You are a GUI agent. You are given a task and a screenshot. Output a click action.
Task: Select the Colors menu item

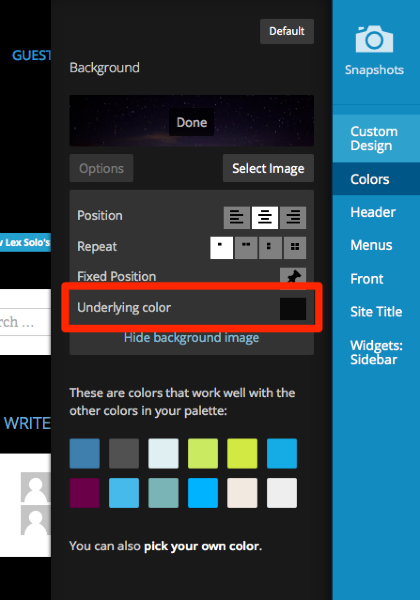[x=376, y=179]
